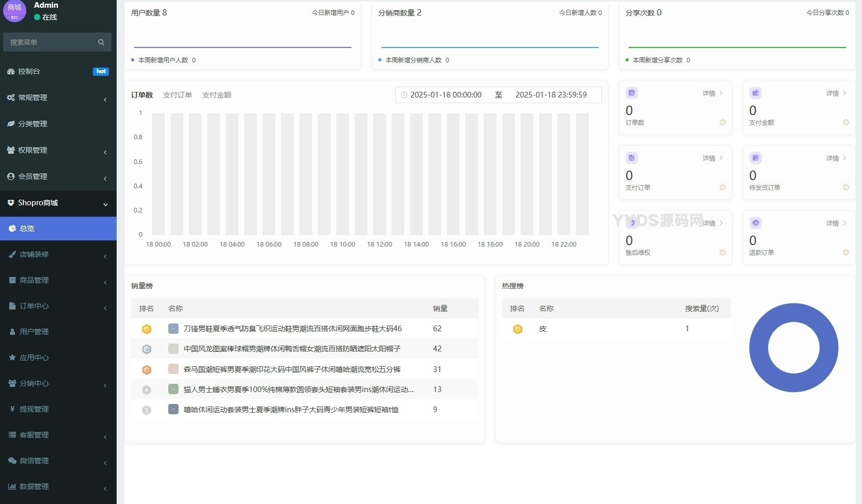Open the 分类管理 menu item
This screenshot has width=862, height=504.
(x=33, y=124)
